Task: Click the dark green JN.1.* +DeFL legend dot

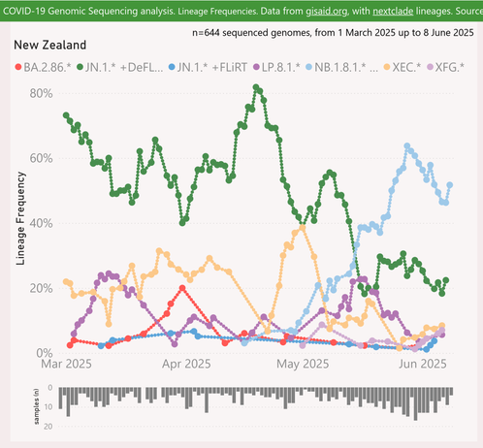Action: point(80,67)
